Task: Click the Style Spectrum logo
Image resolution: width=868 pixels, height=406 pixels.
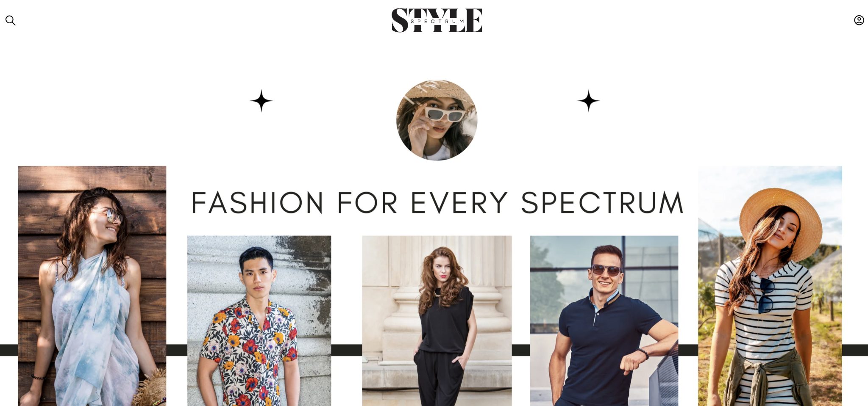Action: pos(437,20)
